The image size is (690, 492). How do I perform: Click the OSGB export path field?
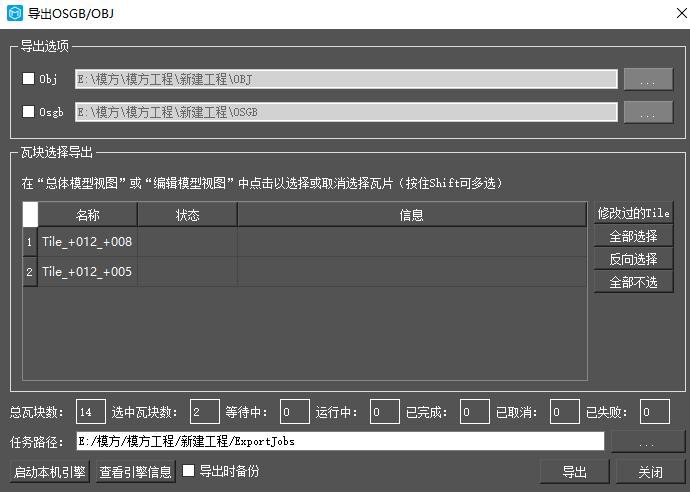[346, 112]
